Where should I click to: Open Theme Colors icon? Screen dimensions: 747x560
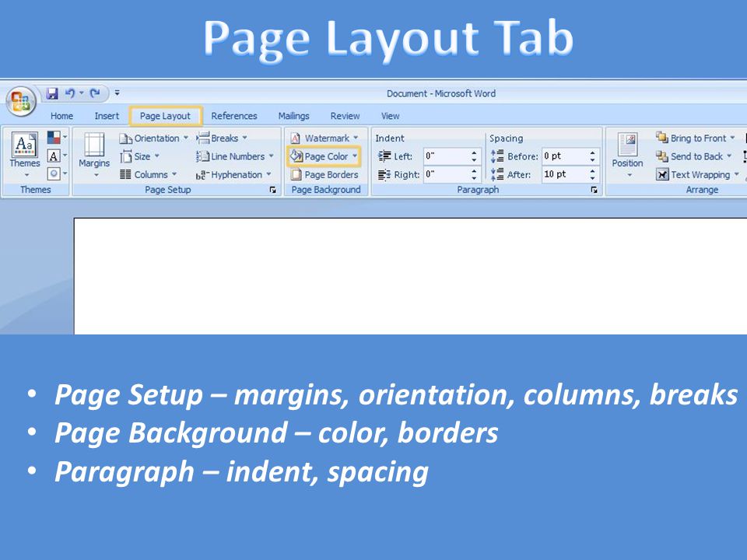[54, 138]
